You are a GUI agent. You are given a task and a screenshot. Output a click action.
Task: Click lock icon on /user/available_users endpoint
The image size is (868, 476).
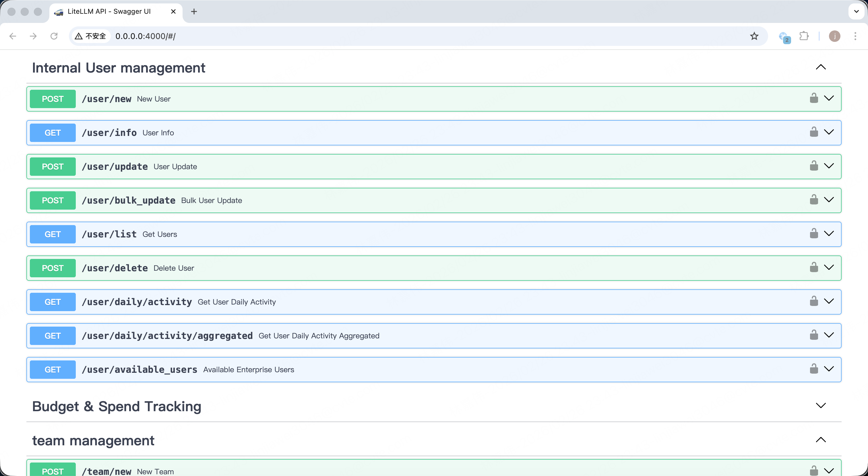click(814, 369)
